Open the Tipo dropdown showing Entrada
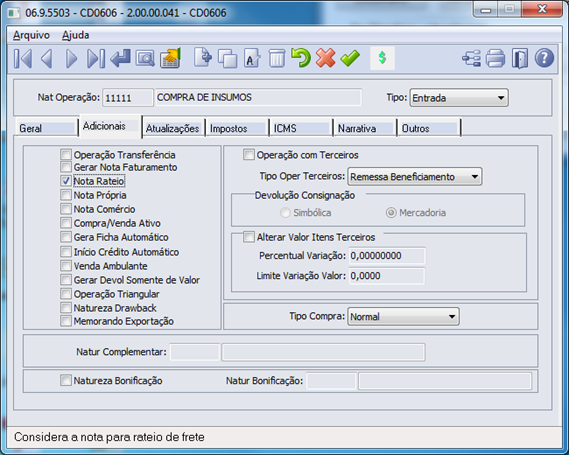569x455 pixels. pos(459,98)
